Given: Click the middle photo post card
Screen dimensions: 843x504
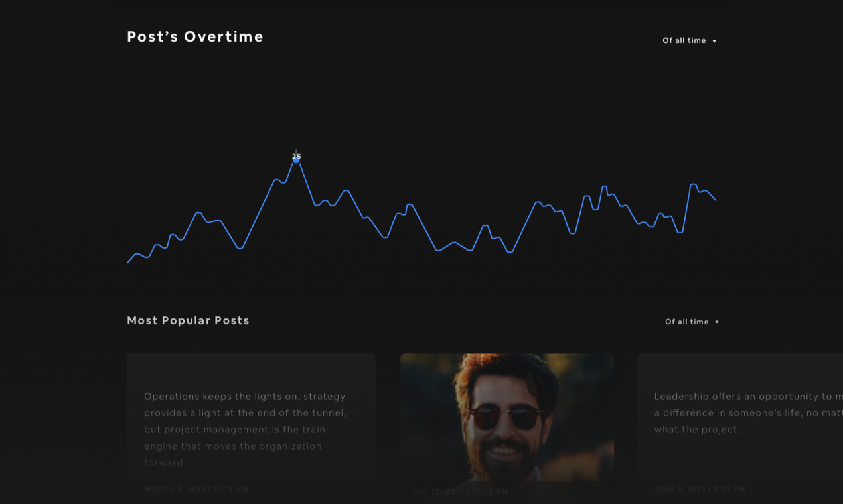Looking at the screenshot, I should pyautogui.click(x=506, y=424).
